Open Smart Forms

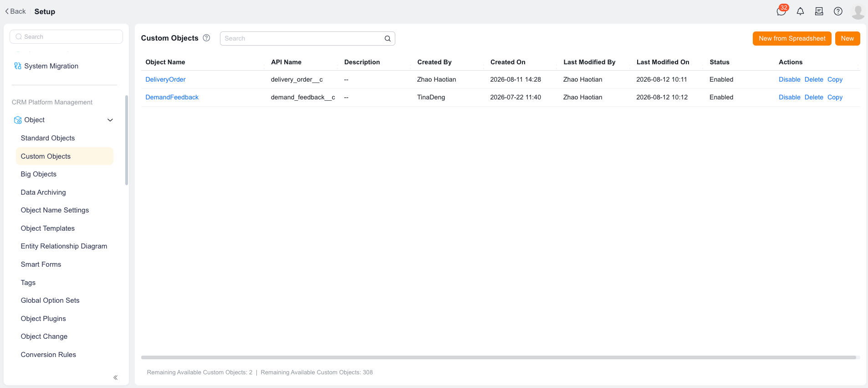[41, 264]
